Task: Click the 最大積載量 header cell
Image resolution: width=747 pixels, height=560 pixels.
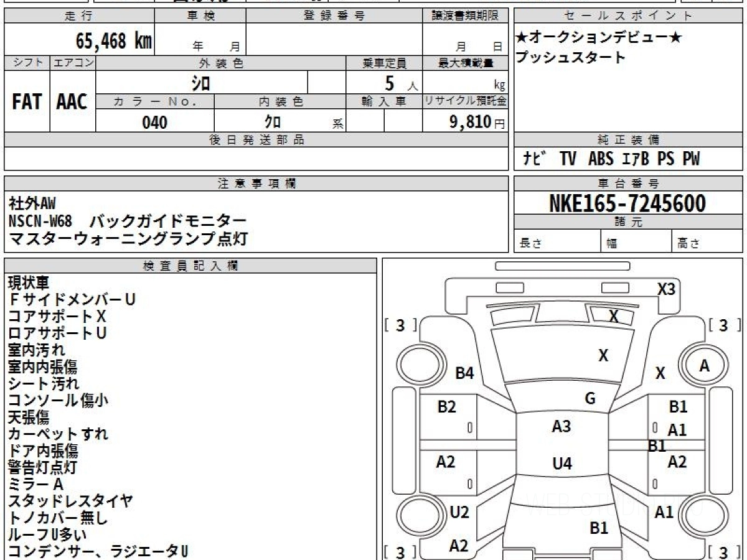Action: point(465,63)
